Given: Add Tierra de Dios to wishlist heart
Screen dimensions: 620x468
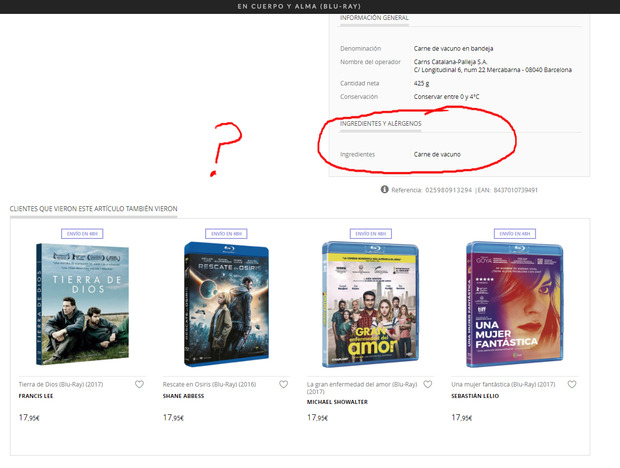Looking at the screenshot, I should tap(139, 385).
